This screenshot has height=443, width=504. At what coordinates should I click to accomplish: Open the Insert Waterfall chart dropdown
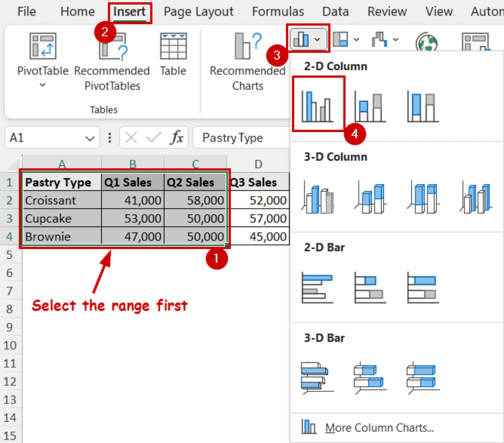pyautogui.click(x=396, y=39)
